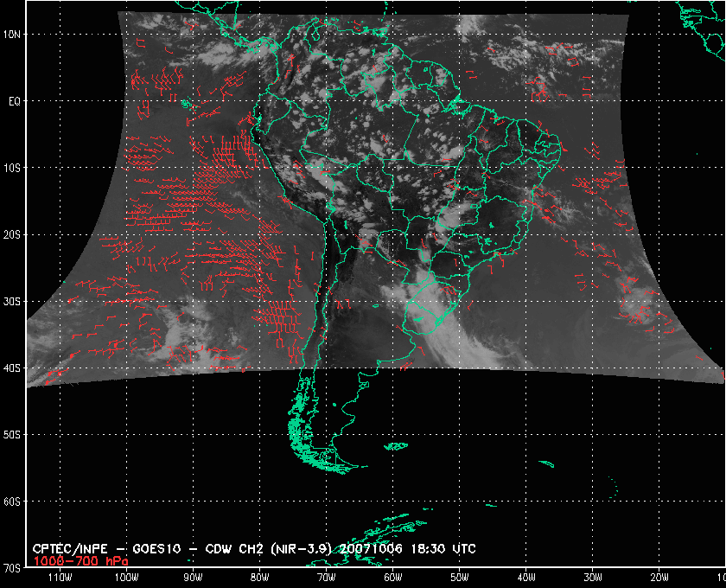Select the 60S latitude label
The height and width of the screenshot is (588, 726).
pos(15,502)
